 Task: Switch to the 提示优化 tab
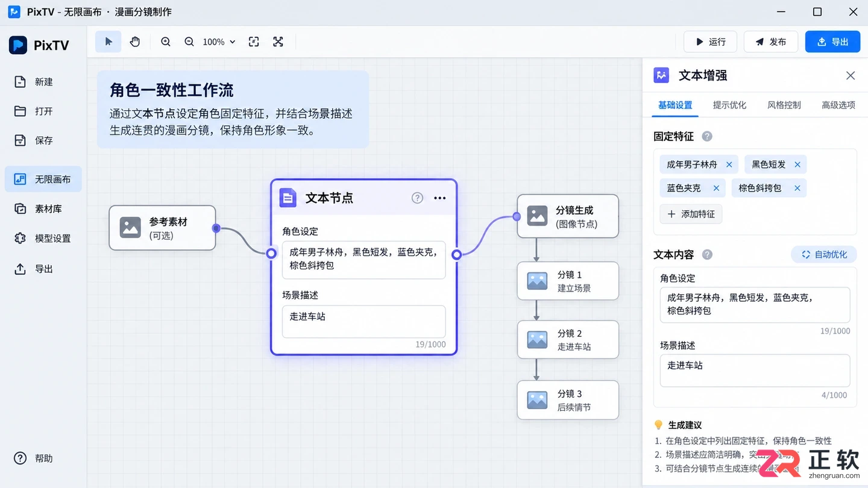click(x=729, y=105)
